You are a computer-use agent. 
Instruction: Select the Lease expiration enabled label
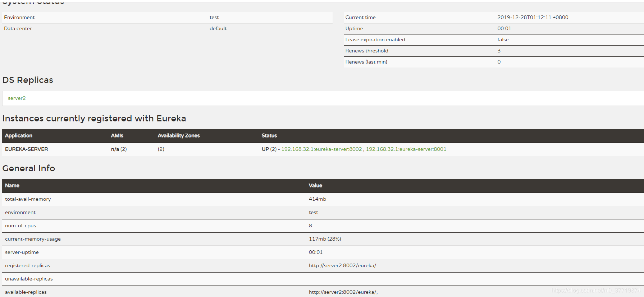(x=375, y=40)
